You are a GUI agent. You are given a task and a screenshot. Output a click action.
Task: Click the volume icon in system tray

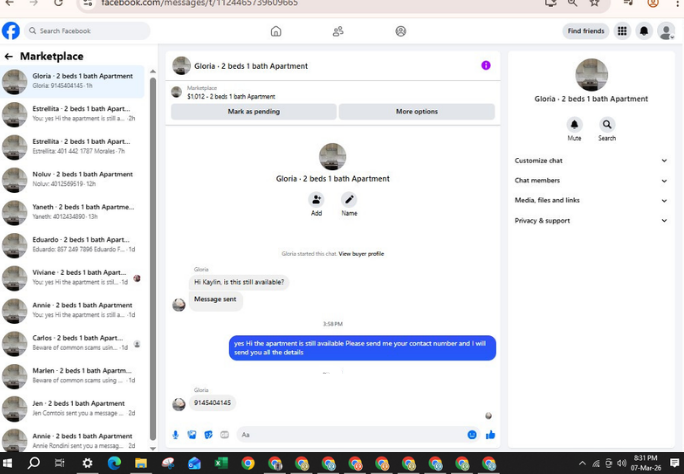click(x=622, y=463)
